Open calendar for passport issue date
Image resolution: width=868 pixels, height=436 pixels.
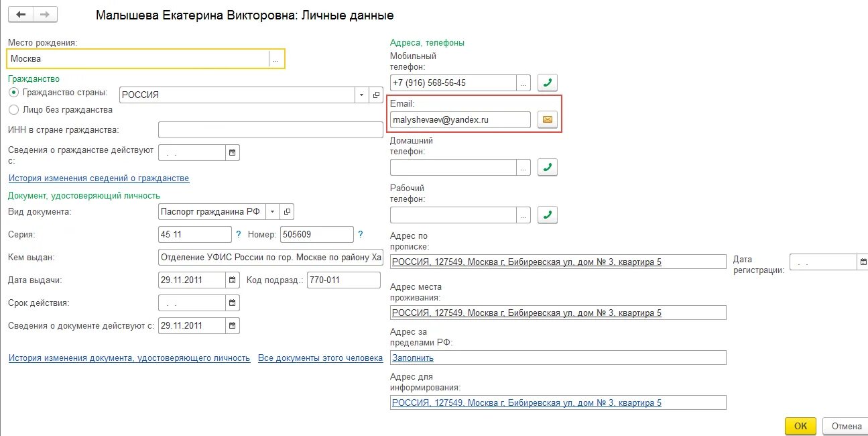click(x=233, y=280)
